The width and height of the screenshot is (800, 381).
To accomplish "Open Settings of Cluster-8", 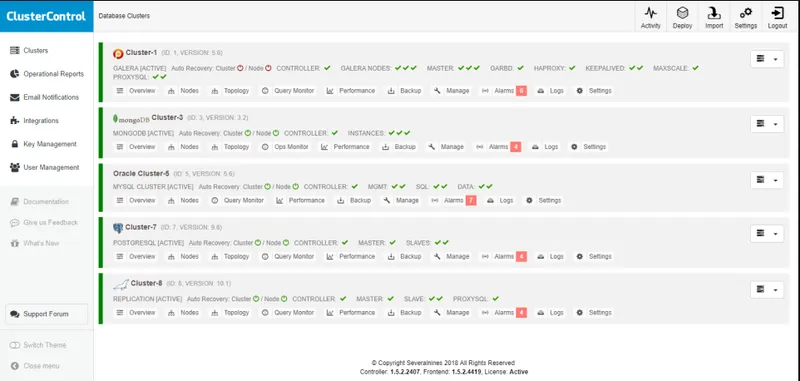I will (x=594, y=313).
